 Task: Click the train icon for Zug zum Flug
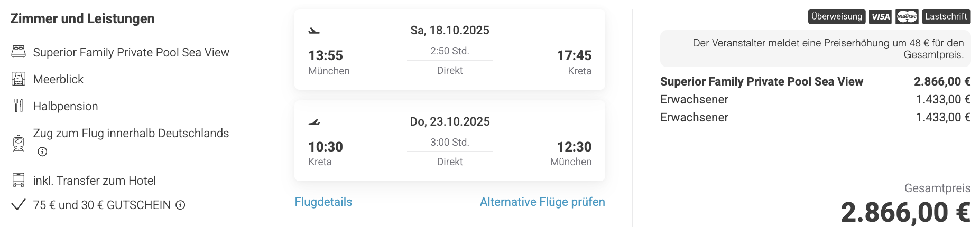(19, 143)
